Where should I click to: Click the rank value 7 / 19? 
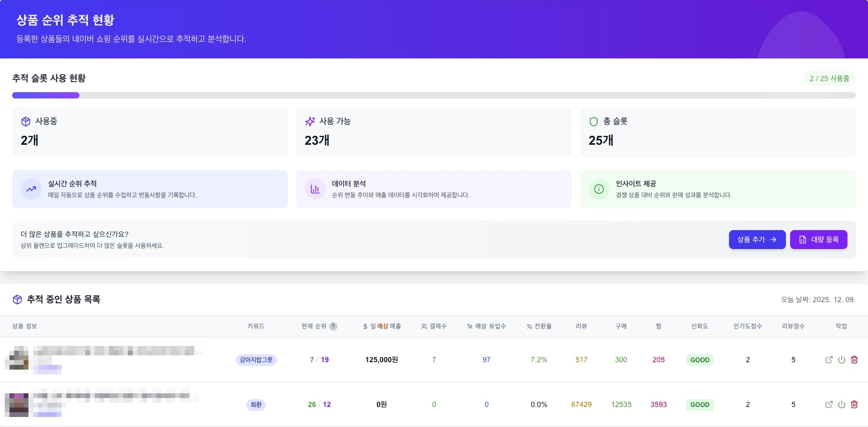320,360
